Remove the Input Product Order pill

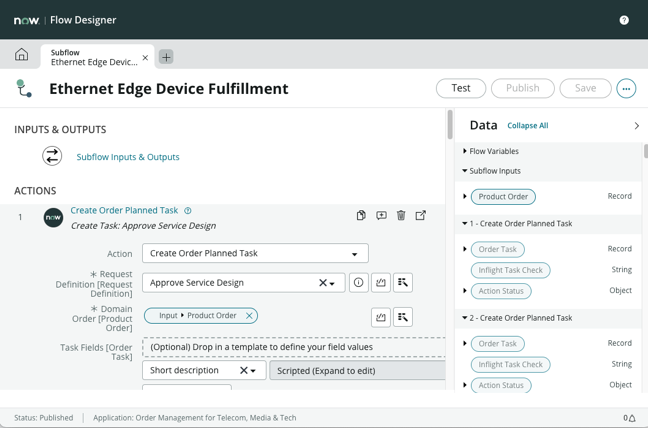(x=249, y=316)
